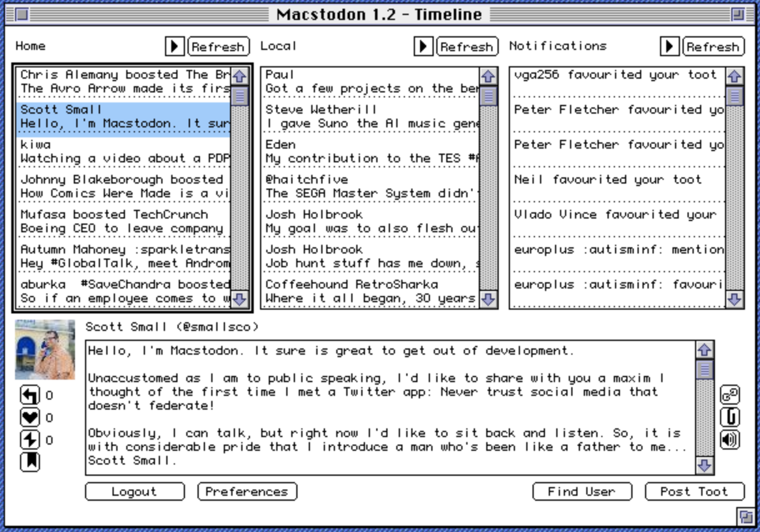The height and width of the screenshot is (532, 760).
Task: Favourite the toot with the heart icon
Action: tap(30, 418)
